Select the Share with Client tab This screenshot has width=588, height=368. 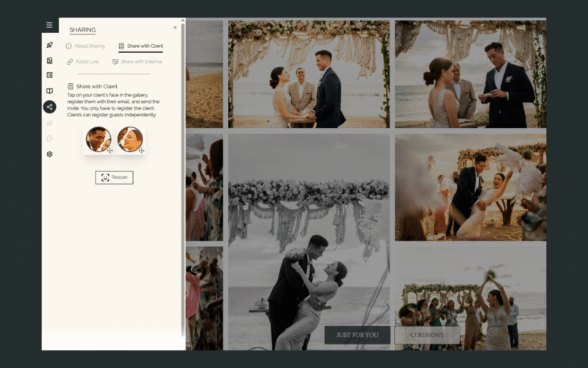[x=140, y=46]
